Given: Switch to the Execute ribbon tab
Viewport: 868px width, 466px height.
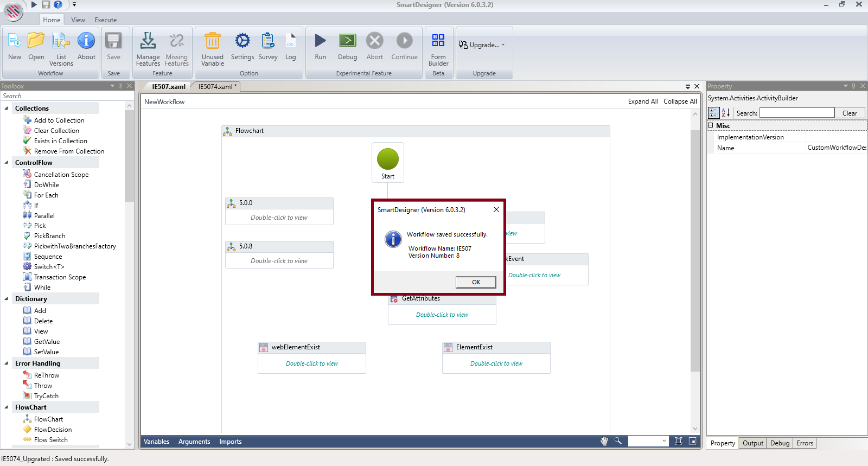Looking at the screenshot, I should tap(106, 20).
